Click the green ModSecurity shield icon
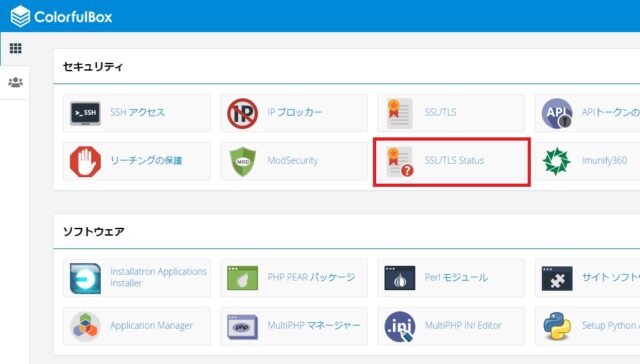The height and width of the screenshot is (364, 640). pos(242,162)
